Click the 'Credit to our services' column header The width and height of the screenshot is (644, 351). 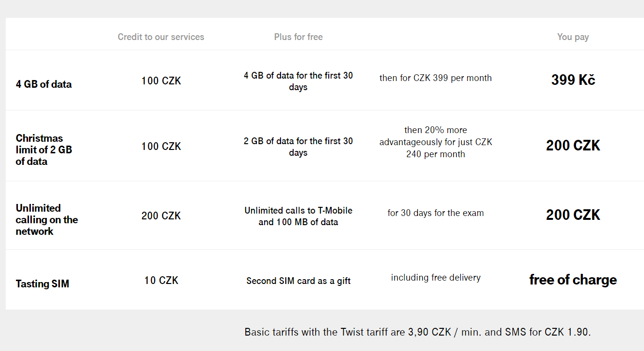(x=161, y=37)
